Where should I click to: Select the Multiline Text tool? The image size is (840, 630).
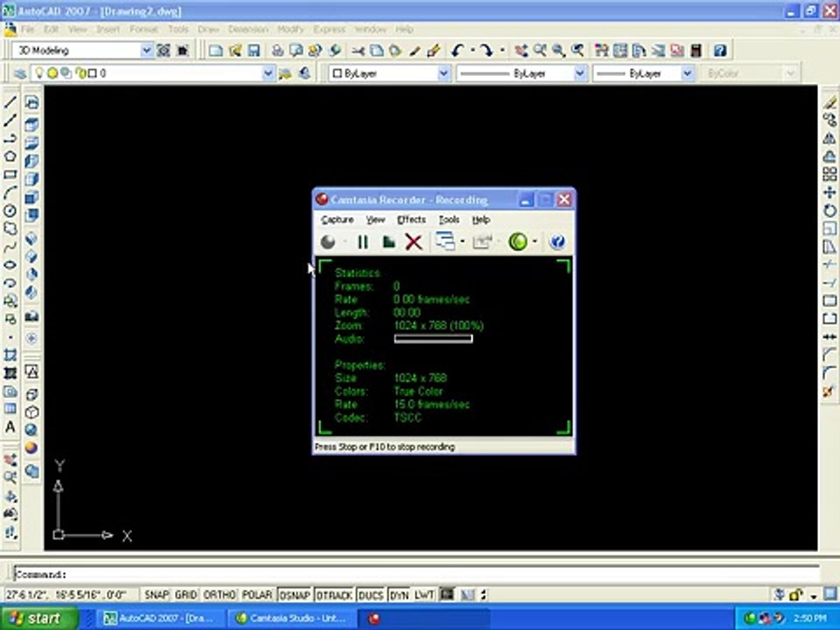point(10,427)
